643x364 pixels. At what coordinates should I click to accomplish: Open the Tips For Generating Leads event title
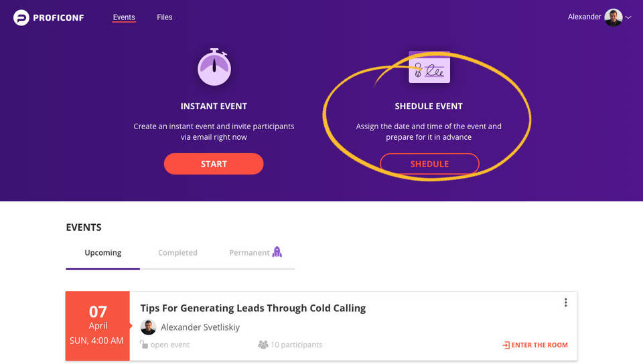pos(253,308)
